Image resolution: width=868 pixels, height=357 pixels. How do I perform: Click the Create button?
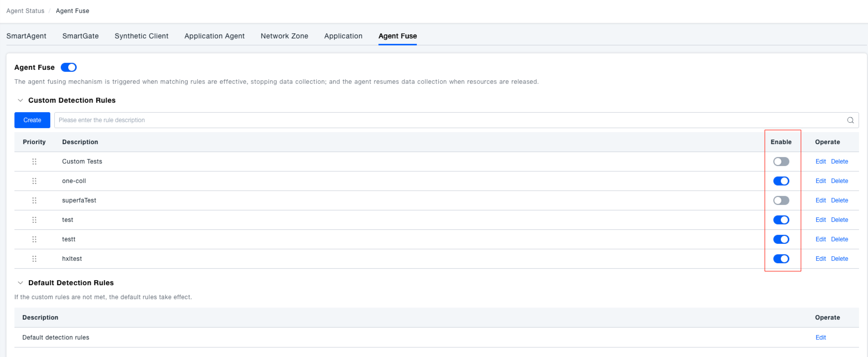[32, 120]
